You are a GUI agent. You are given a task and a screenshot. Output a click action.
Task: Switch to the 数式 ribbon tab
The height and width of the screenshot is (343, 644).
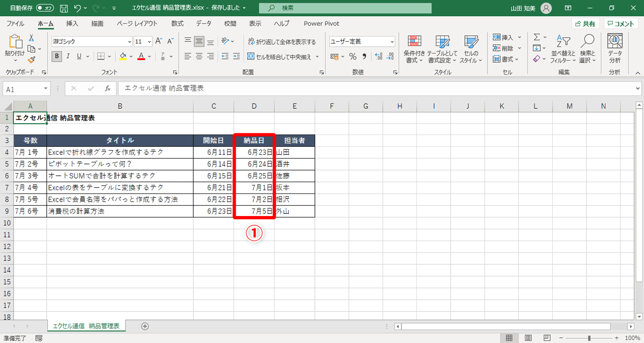tap(177, 24)
